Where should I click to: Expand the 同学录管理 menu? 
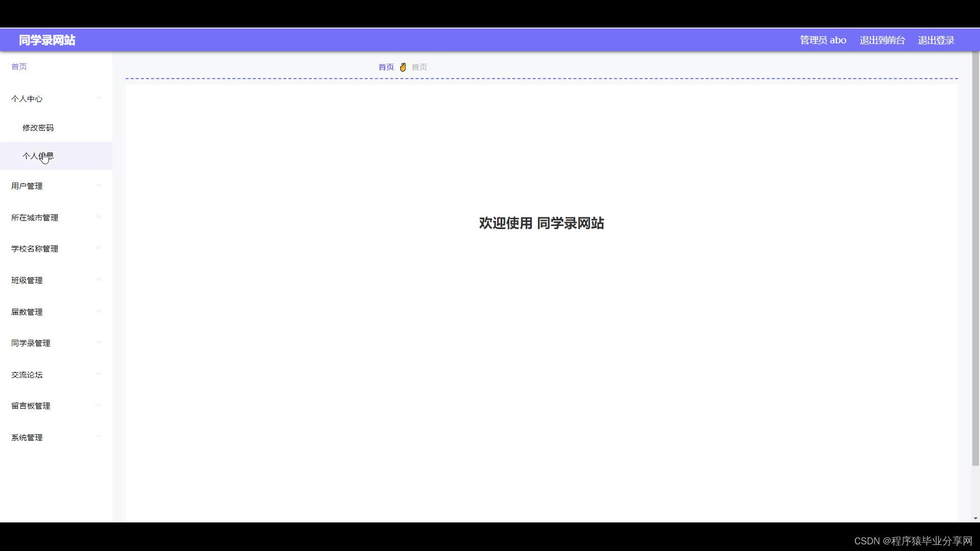click(31, 343)
